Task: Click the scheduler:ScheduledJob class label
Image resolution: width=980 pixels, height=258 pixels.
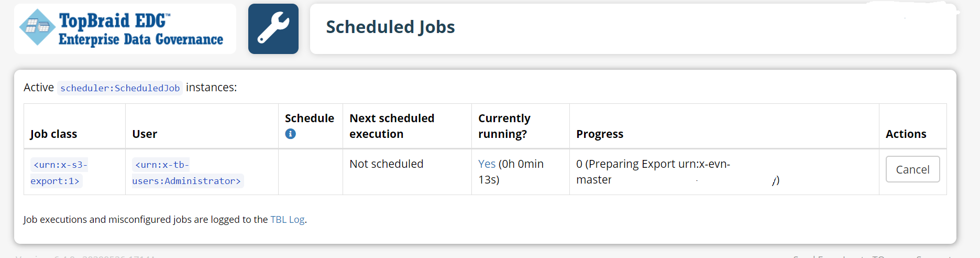Action: (x=120, y=88)
